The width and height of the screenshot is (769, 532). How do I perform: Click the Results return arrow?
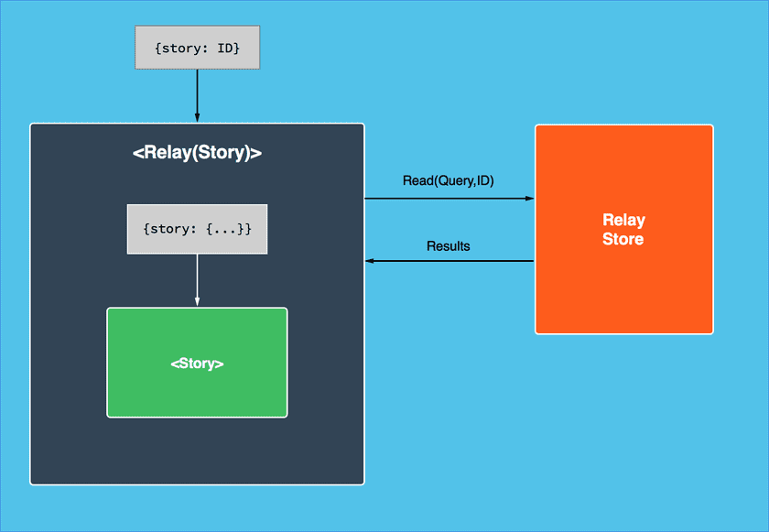coord(449,261)
